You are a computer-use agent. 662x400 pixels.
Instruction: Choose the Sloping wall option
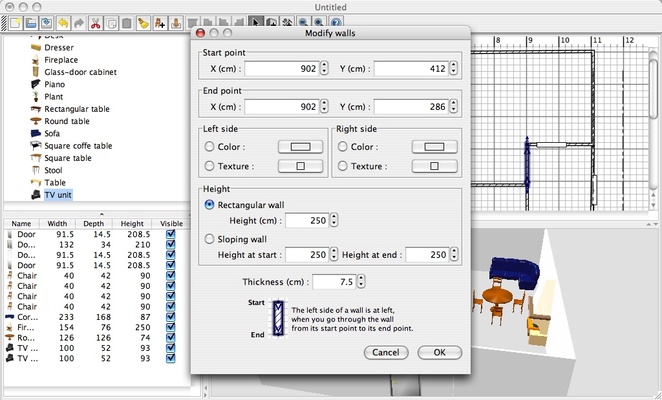[209, 239]
